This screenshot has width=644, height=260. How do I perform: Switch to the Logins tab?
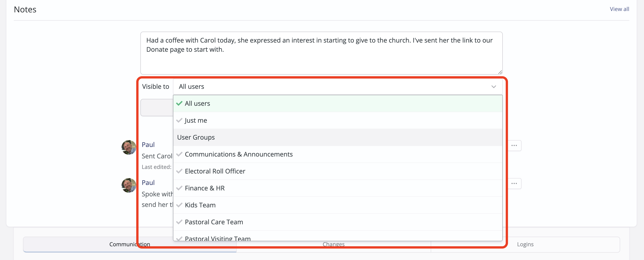(525, 244)
